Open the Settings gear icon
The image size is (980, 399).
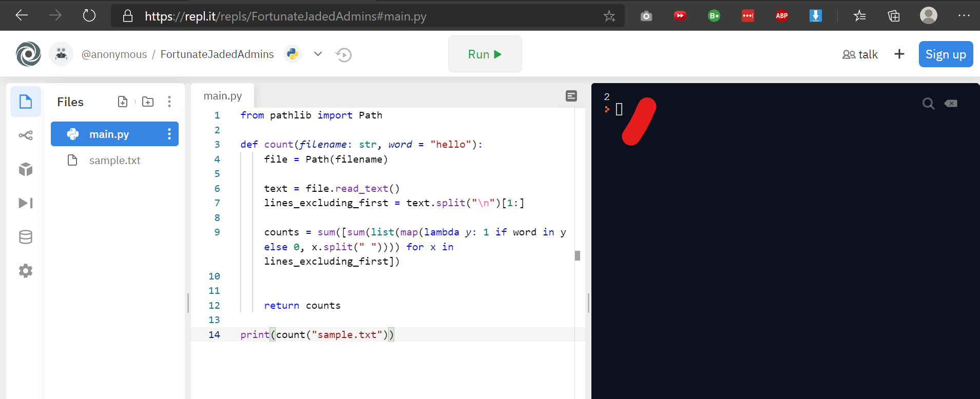click(x=26, y=271)
